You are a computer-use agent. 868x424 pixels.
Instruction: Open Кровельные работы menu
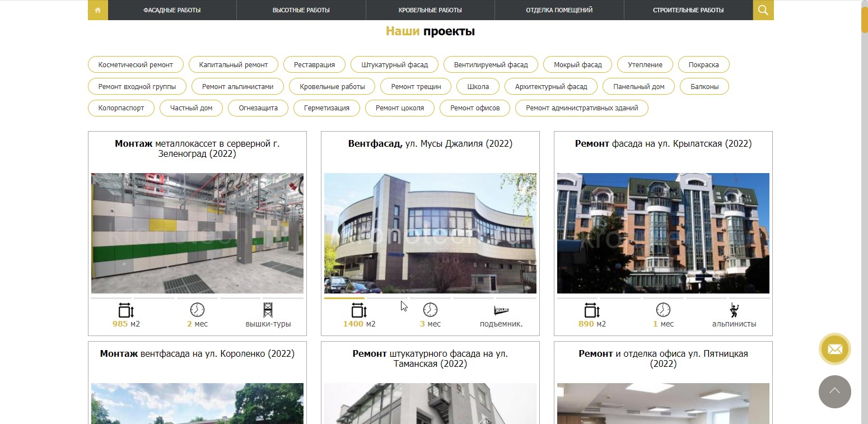tap(430, 10)
